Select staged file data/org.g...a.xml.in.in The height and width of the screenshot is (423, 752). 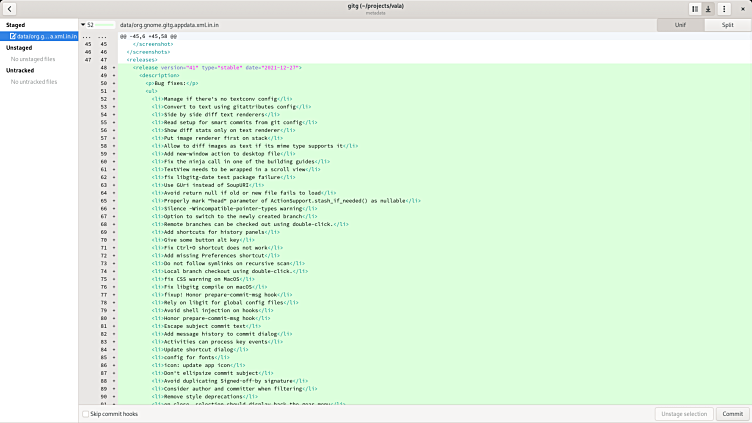[44, 35]
